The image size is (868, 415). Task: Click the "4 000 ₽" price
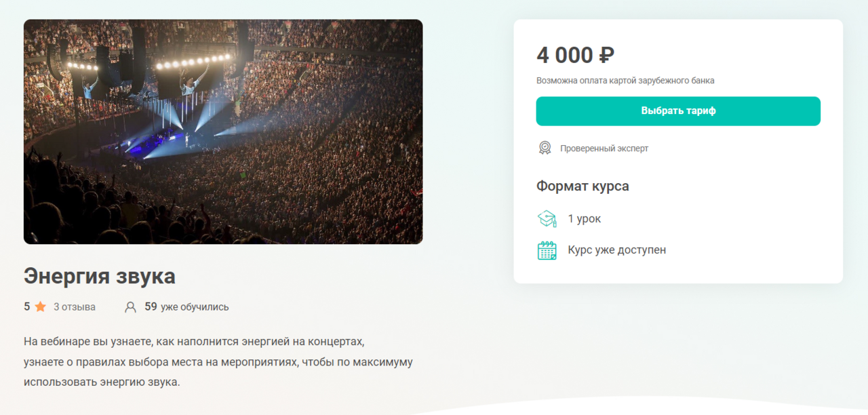pos(575,55)
